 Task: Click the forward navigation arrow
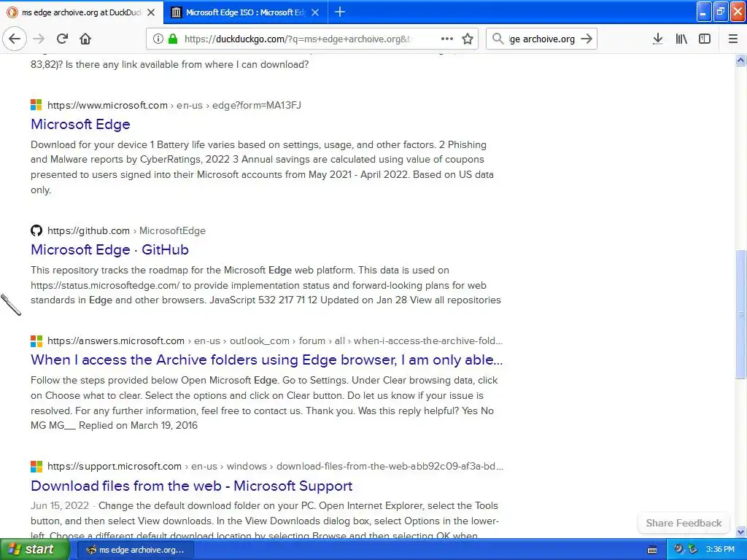tap(39, 39)
